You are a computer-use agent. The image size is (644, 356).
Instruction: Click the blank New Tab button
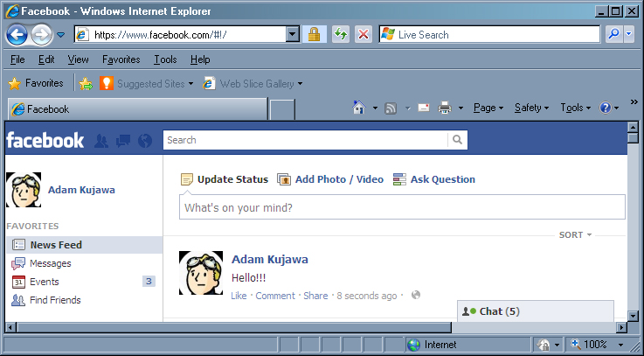[x=282, y=109]
